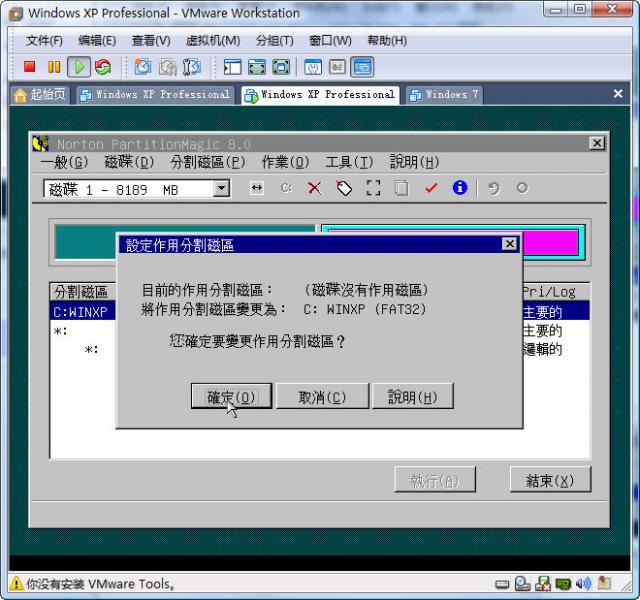Click the blue info partition icon
640x600 pixels.
tap(460, 188)
